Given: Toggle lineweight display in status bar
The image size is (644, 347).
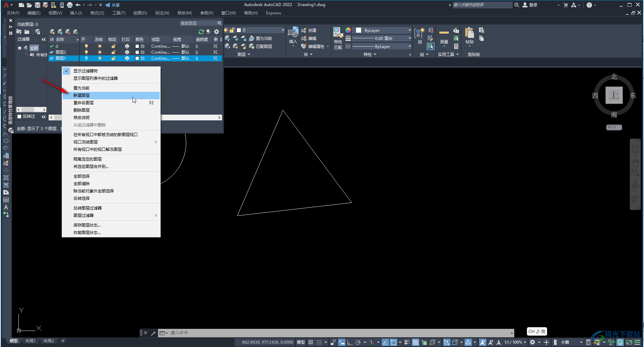Looking at the screenshot, I should (x=407, y=342).
